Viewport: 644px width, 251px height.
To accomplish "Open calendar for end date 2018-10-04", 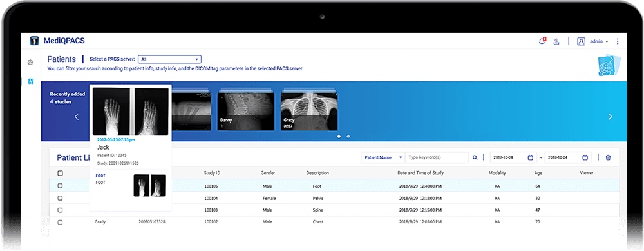I will coord(585,157).
